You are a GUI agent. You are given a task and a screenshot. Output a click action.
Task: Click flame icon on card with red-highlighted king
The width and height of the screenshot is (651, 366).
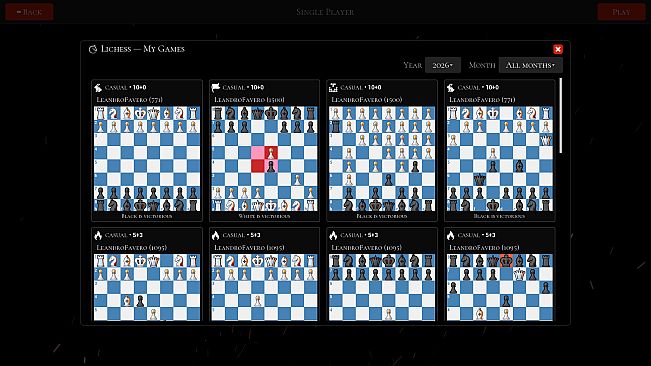(450, 235)
